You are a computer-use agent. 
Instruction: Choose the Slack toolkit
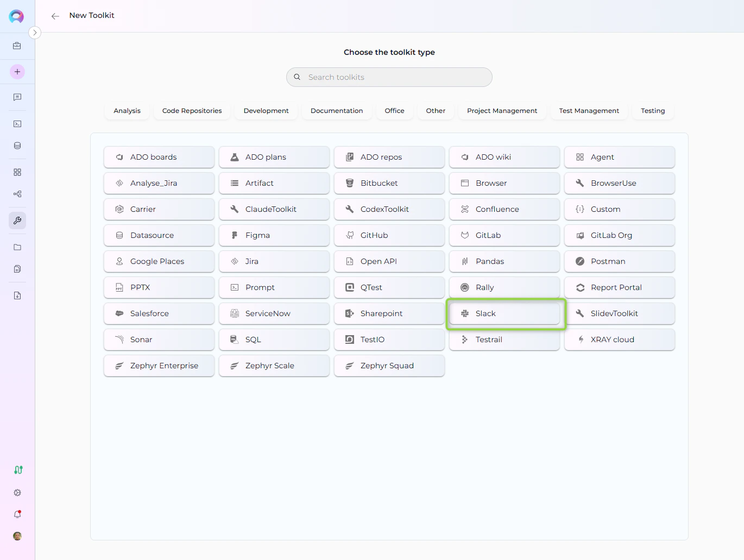505,313
